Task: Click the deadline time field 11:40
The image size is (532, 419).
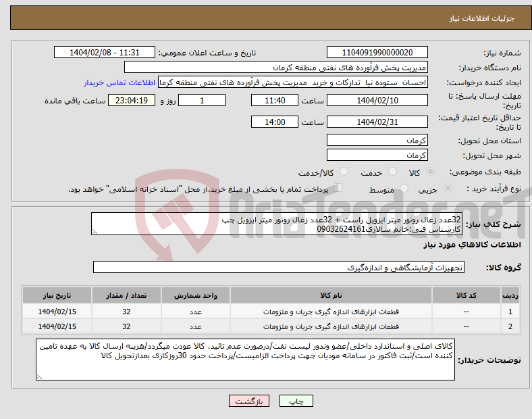Action: 275,100
